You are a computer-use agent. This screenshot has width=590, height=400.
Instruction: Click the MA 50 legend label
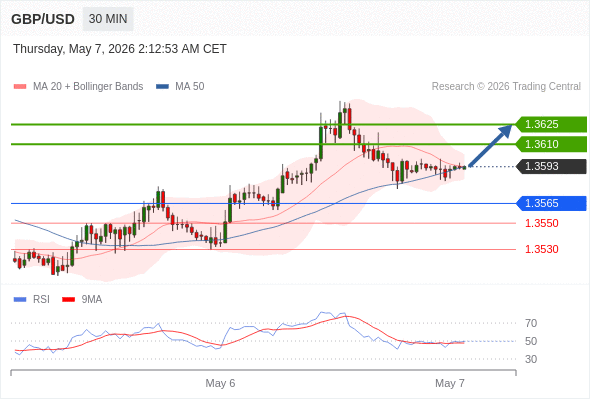coord(190,87)
